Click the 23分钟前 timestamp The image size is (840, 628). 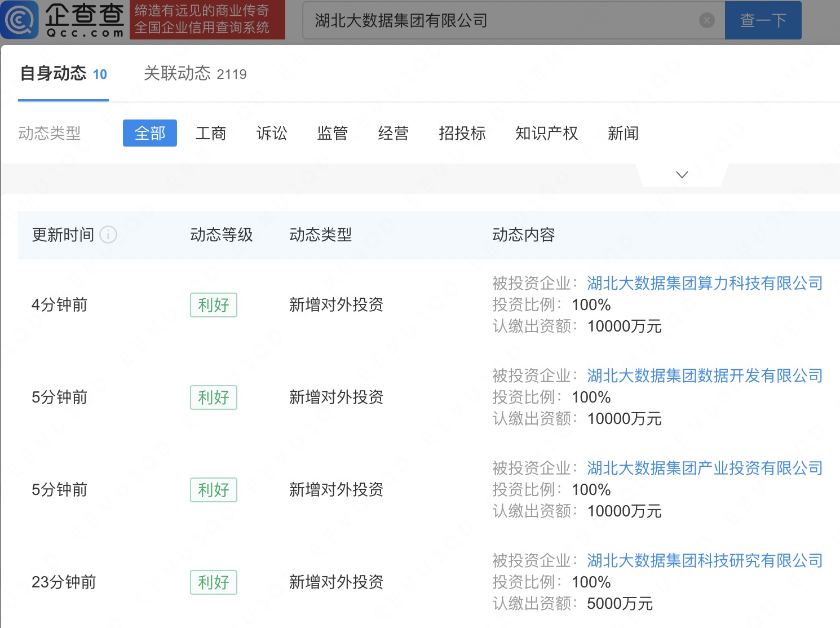point(64,582)
